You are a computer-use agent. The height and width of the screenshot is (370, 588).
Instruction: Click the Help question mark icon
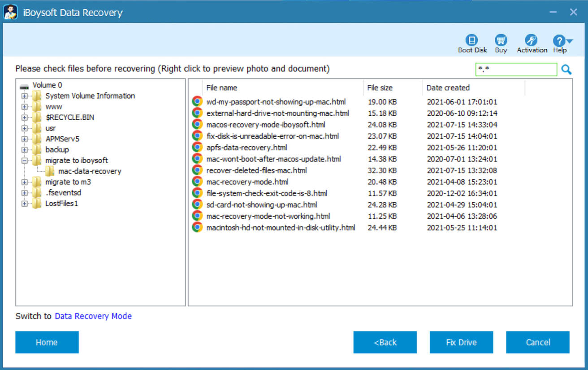coord(559,40)
